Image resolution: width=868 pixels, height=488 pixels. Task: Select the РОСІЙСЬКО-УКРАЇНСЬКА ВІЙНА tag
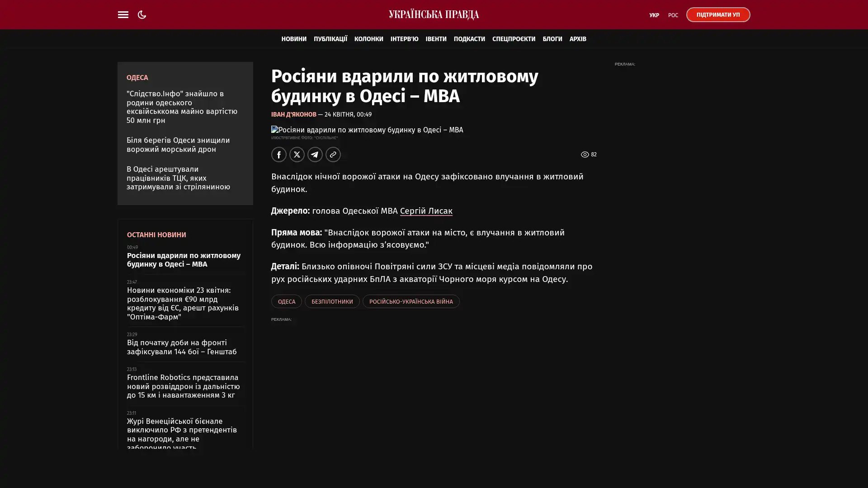click(x=410, y=301)
